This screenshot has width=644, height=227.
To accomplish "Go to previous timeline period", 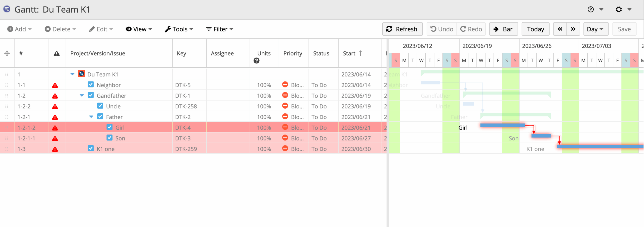I will pyautogui.click(x=560, y=29).
